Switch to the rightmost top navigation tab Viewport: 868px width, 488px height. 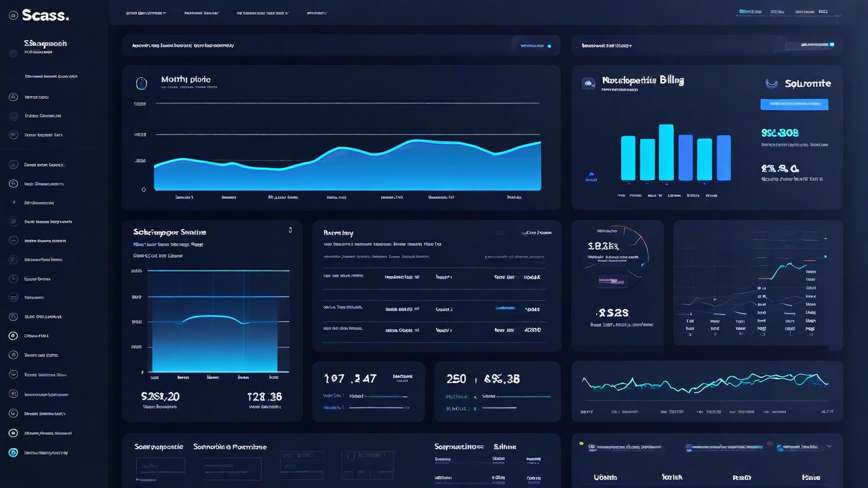click(x=823, y=12)
